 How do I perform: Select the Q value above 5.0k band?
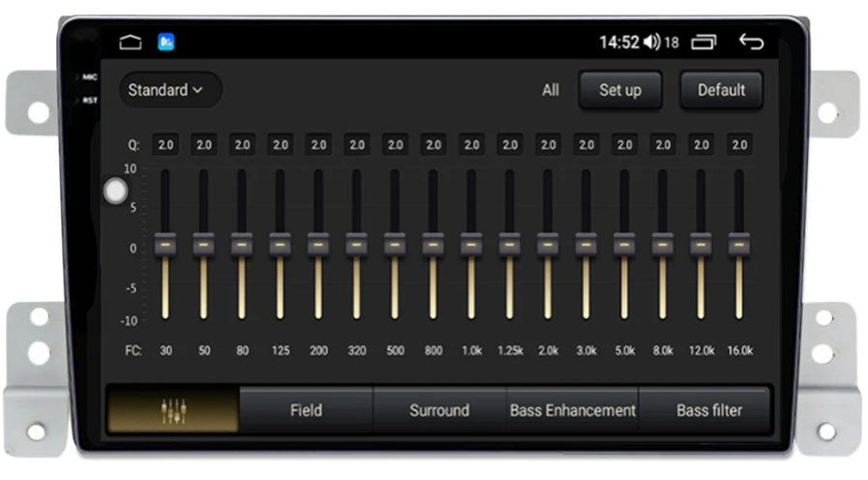(624, 145)
